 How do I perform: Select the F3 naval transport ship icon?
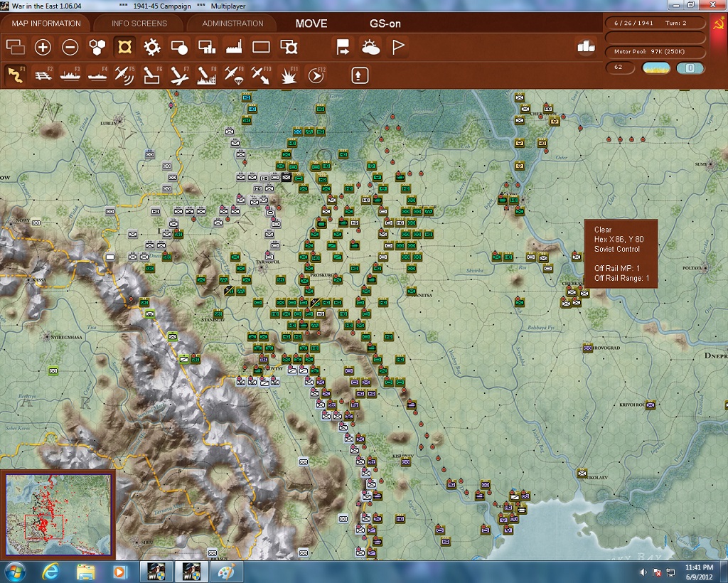coord(70,75)
